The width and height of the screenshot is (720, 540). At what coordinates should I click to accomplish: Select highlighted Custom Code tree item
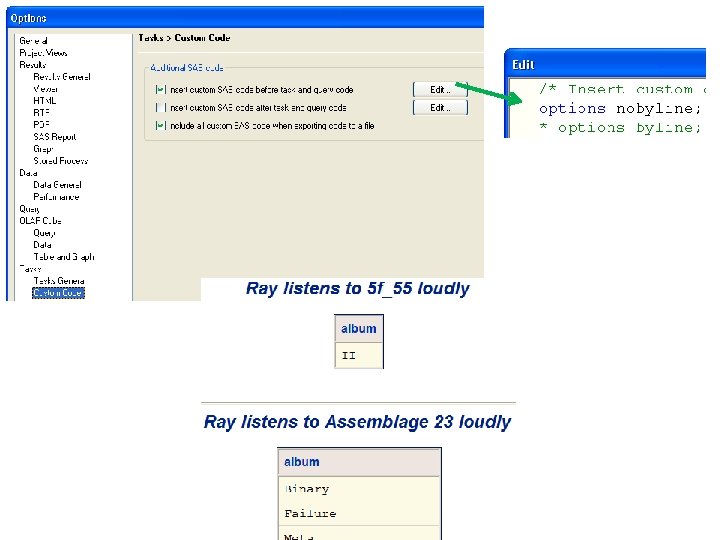tap(58, 292)
